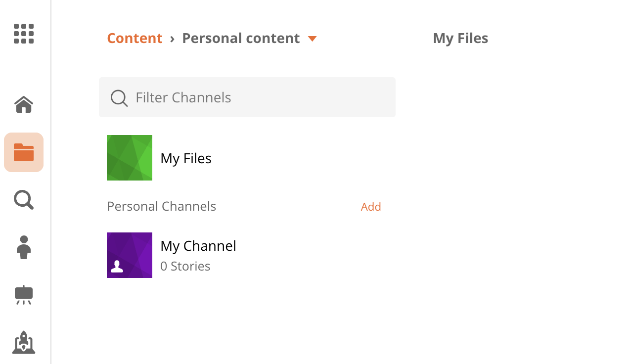Click the breadcrumb chevron separator after Content

(x=172, y=38)
